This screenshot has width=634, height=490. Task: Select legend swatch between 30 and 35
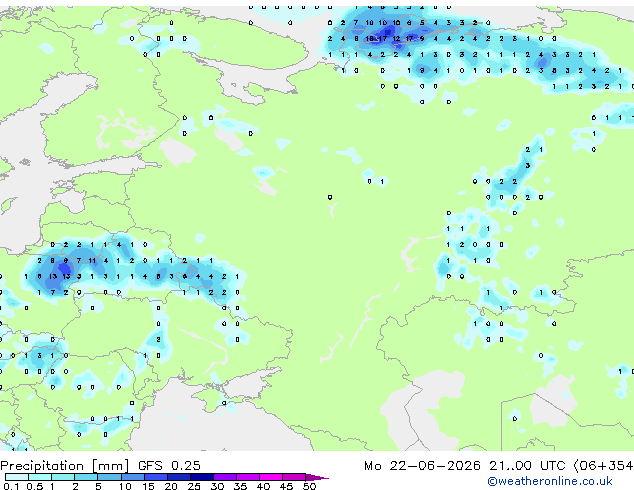coord(224,477)
